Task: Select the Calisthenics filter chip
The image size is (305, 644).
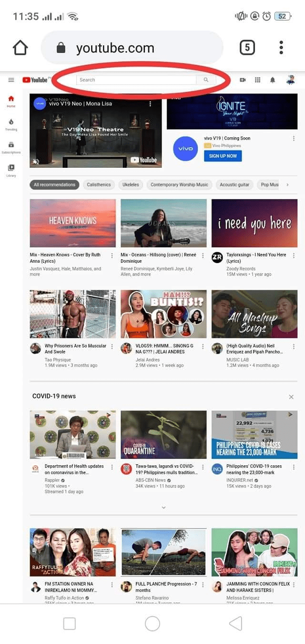Action: coord(99,184)
